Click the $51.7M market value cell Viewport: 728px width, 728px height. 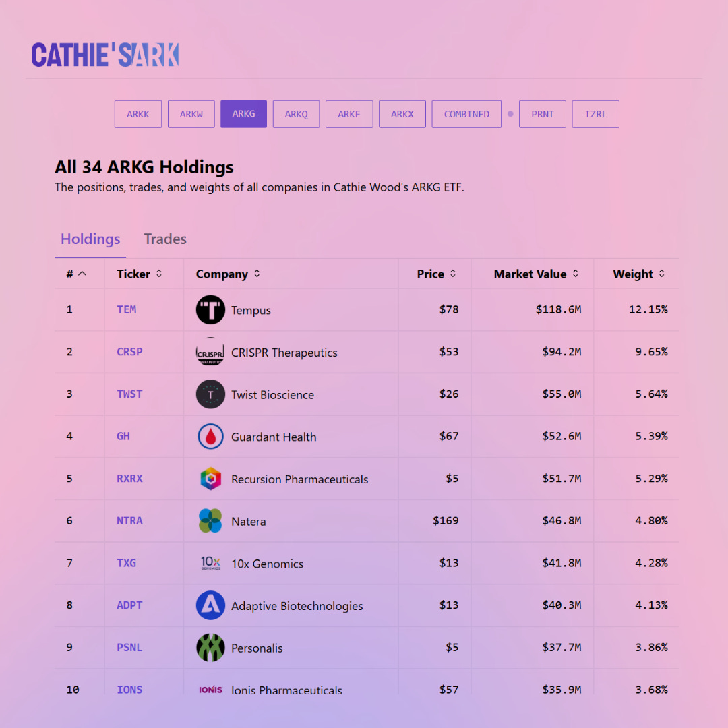point(562,479)
